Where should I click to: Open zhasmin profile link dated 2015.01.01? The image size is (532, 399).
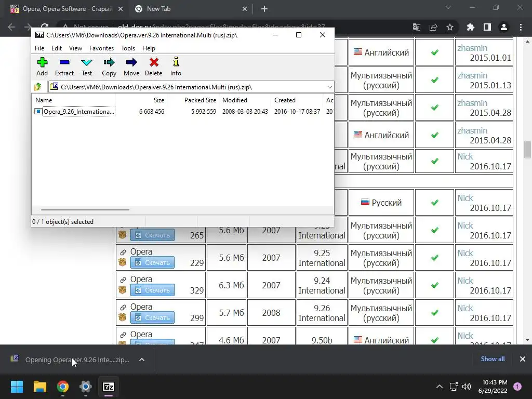click(x=472, y=48)
